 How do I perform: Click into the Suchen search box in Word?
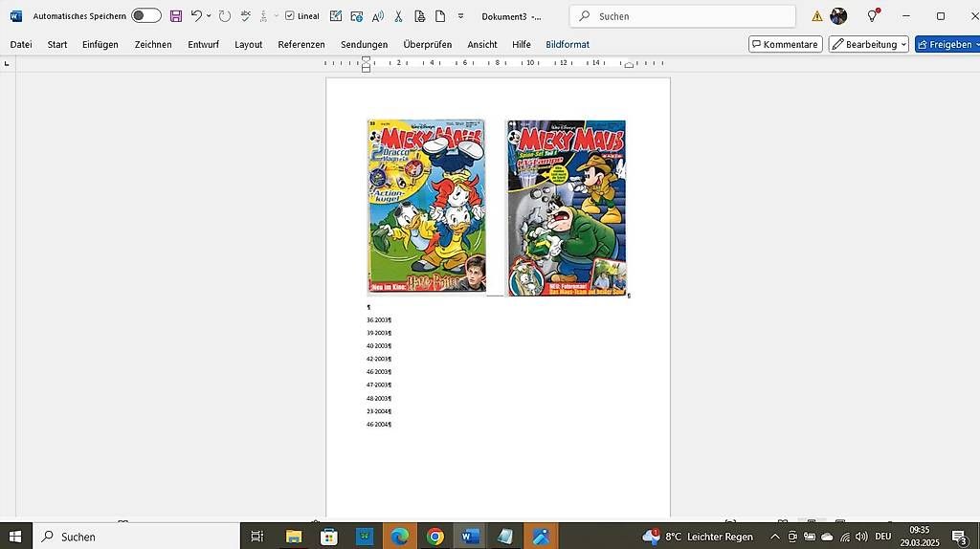(x=682, y=16)
